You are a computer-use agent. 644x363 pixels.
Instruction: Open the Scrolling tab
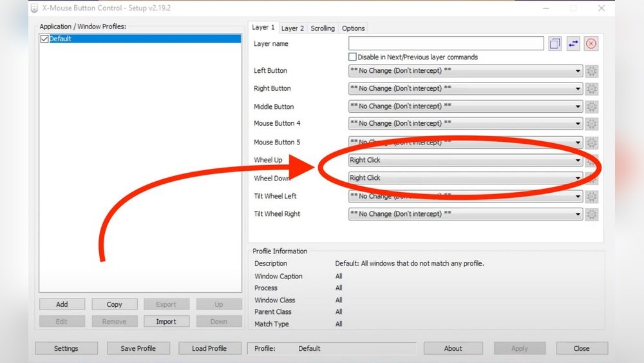tap(323, 28)
